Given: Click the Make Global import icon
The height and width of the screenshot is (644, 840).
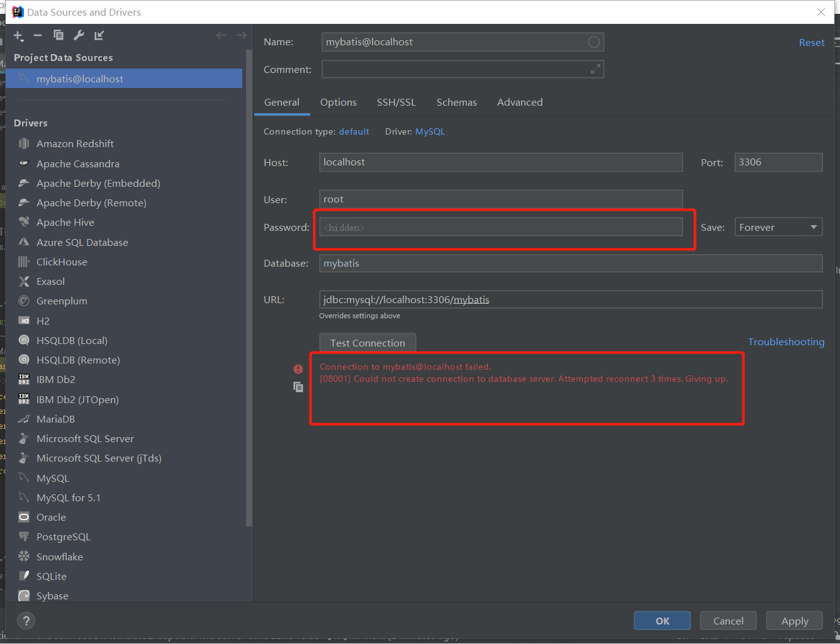Looking at the screenshot, I should tap(99, 35).
